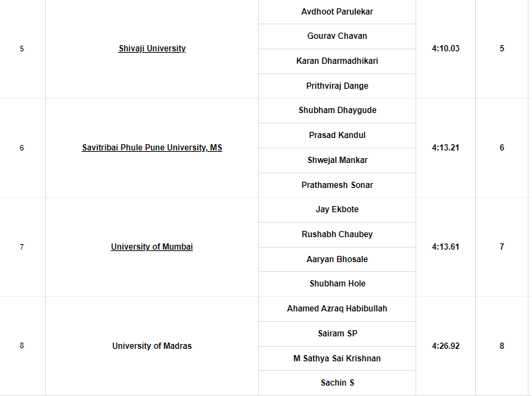Viewport: 532px width, 396px height.
Task: Click Ahamed Azraq Habibullah name cell
Action: pos(337,309)
